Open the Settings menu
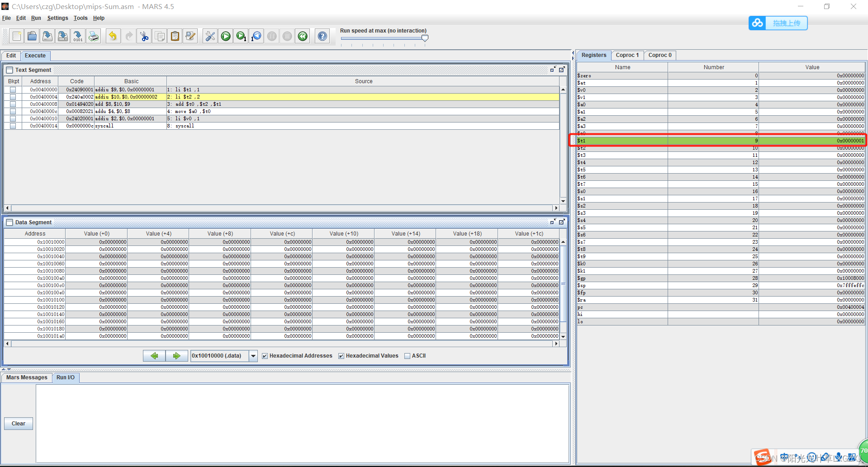The height and width of the screenshot is (467, 868). tap(57, 18)
